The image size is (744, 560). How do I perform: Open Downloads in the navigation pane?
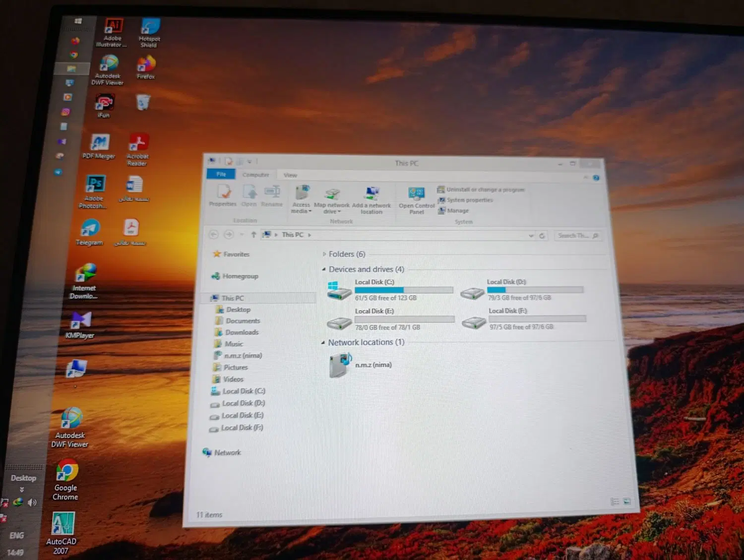point(236,332)
